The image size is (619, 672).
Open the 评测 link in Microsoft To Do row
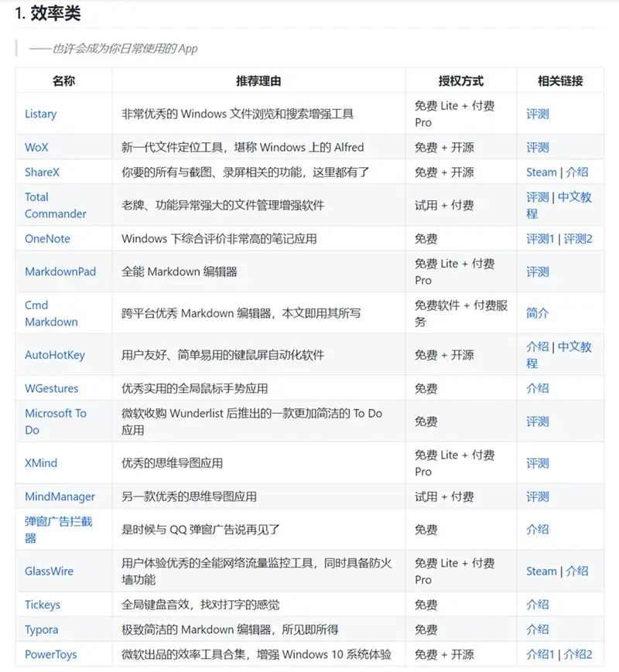tap(538, 421)
